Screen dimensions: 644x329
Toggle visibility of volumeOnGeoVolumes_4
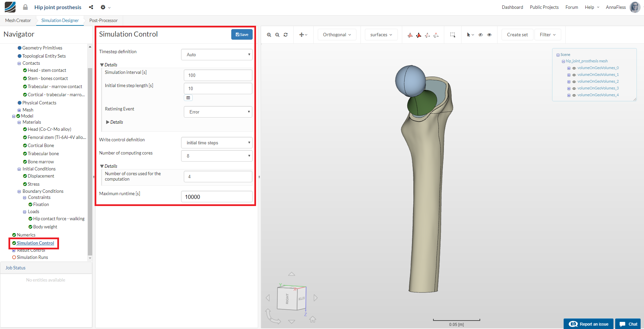coord(574,95)
